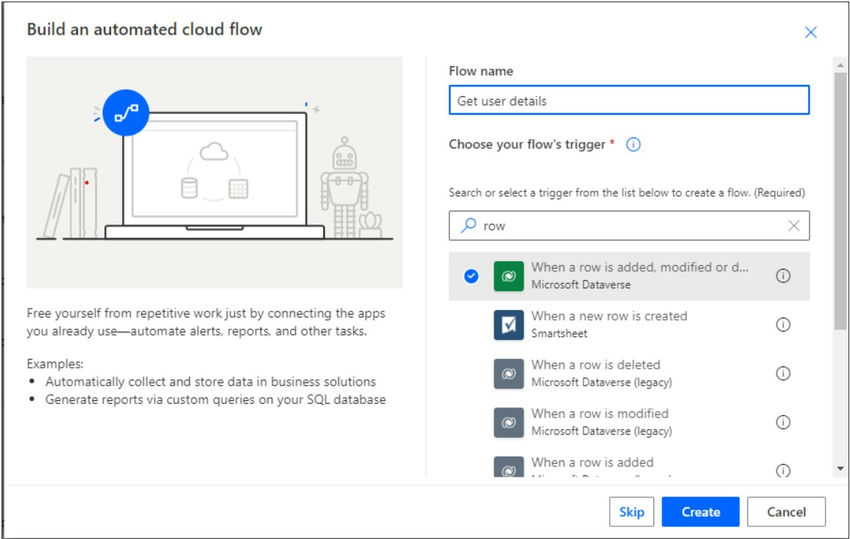
Task: Click the green Microsoft Dataverse connector icon
Action: (x=508, y=276)
